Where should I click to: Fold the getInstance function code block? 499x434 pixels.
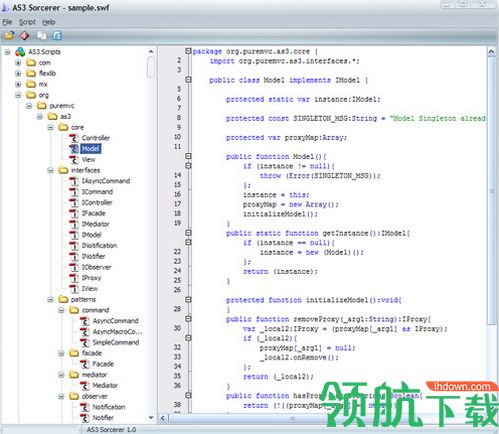(x=188, y=233)
